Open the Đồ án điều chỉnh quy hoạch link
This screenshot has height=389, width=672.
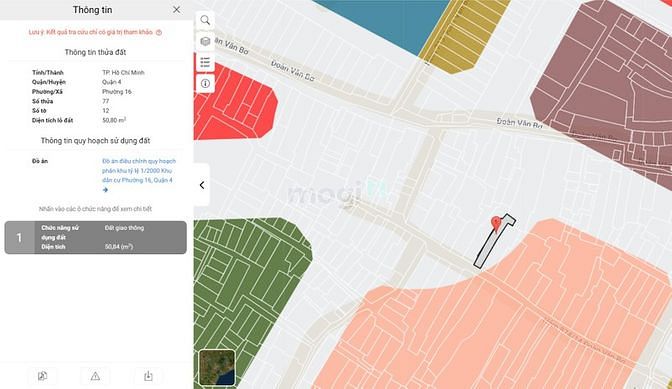(x=139, y=171)
